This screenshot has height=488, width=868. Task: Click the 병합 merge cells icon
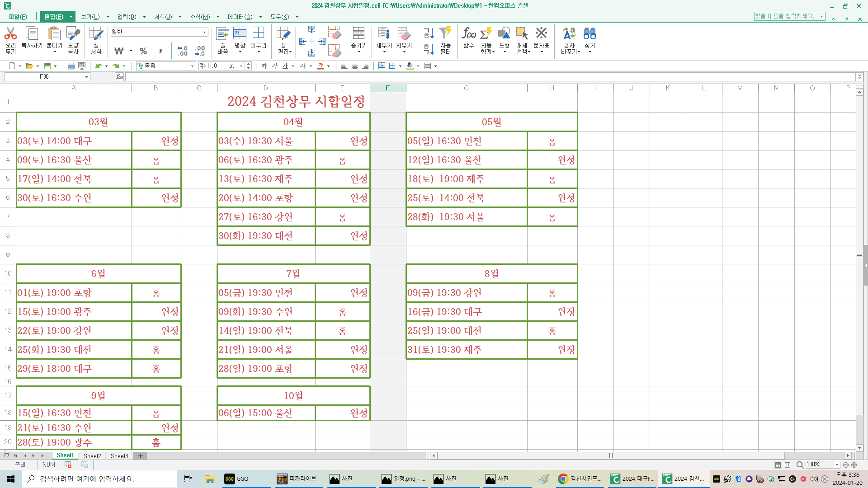240,34
